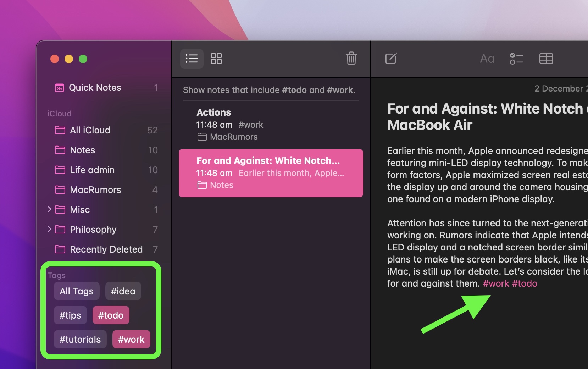Select the Philosophy folder
588x369 pixels.
click(x=106, y=230)
